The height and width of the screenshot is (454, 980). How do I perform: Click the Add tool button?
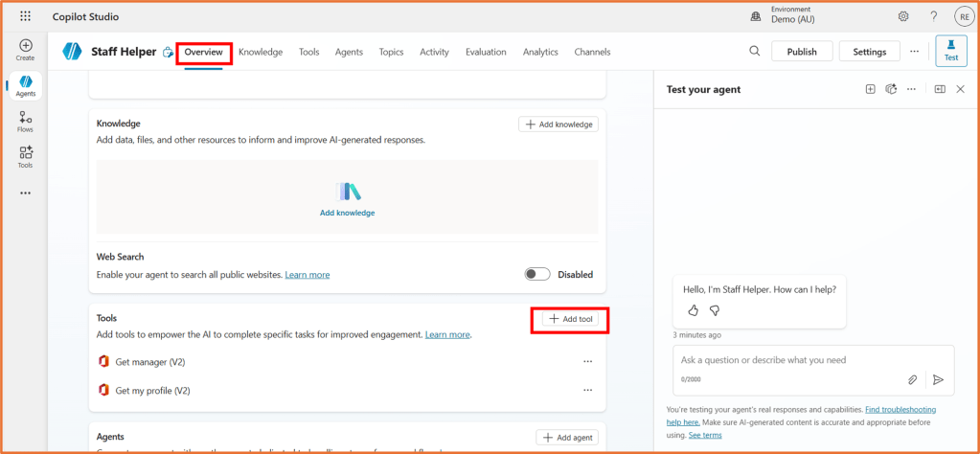(570, 319)
